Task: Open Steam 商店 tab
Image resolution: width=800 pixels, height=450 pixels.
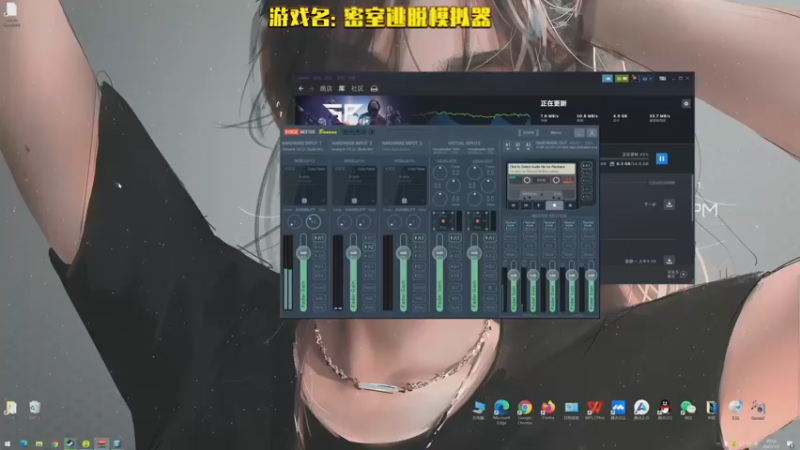Action: click(326, 89)
